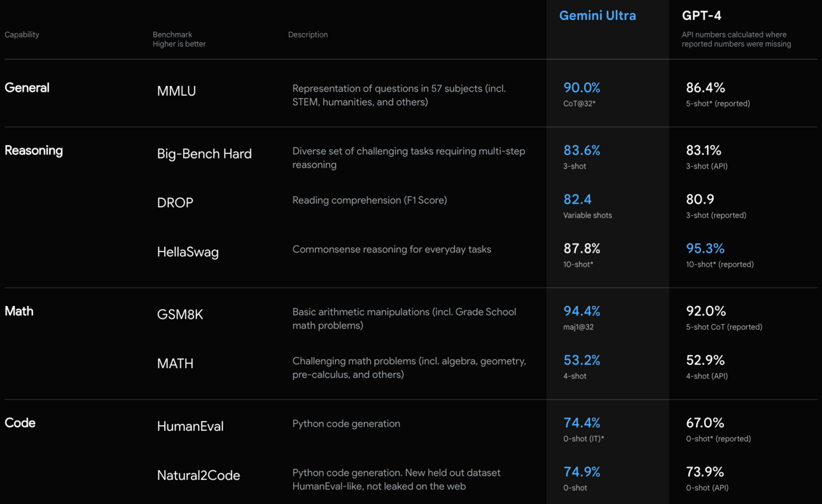Select the "API numbers calculated" note under GPT-4
Screen dimensions: 822x504
(x=736, y=39)
